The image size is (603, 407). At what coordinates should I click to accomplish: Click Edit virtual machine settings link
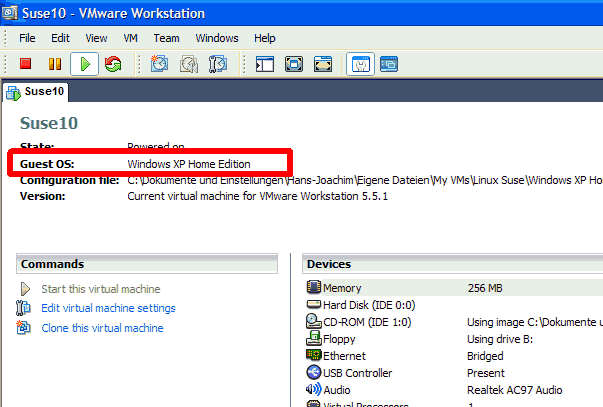tap(108, 308)
